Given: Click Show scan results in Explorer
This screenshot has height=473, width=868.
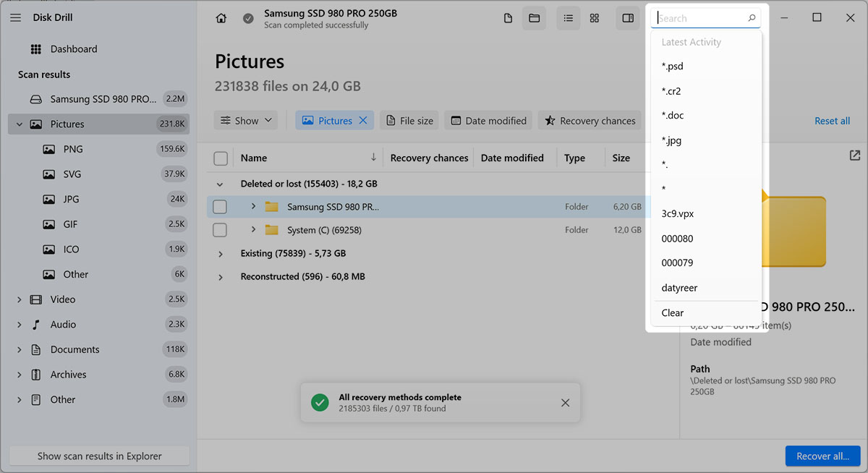Looking at the screenshot, I should click(x=100, y=456).
